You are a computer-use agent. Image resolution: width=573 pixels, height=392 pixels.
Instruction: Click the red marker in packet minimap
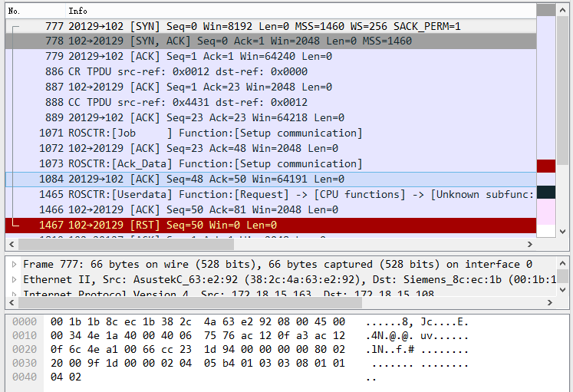pyautogui.click(x=545, y=166)
